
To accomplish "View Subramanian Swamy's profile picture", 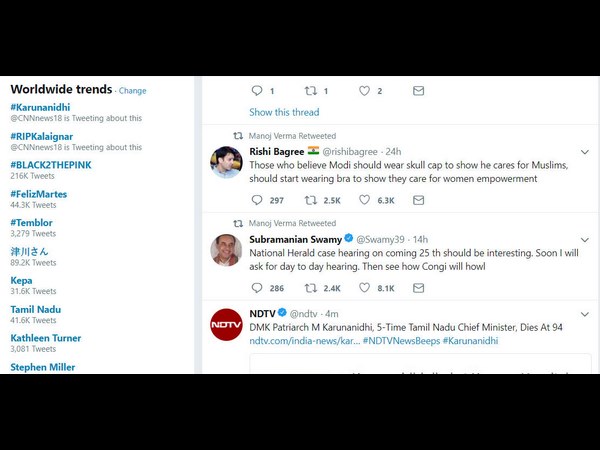I will point(226,250).
